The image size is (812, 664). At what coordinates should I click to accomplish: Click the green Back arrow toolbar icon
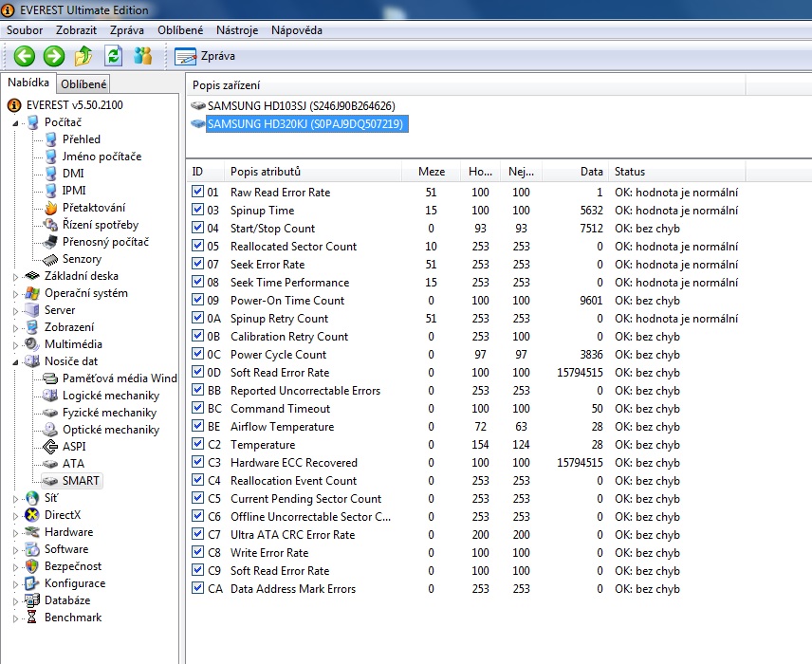[25, 56]
